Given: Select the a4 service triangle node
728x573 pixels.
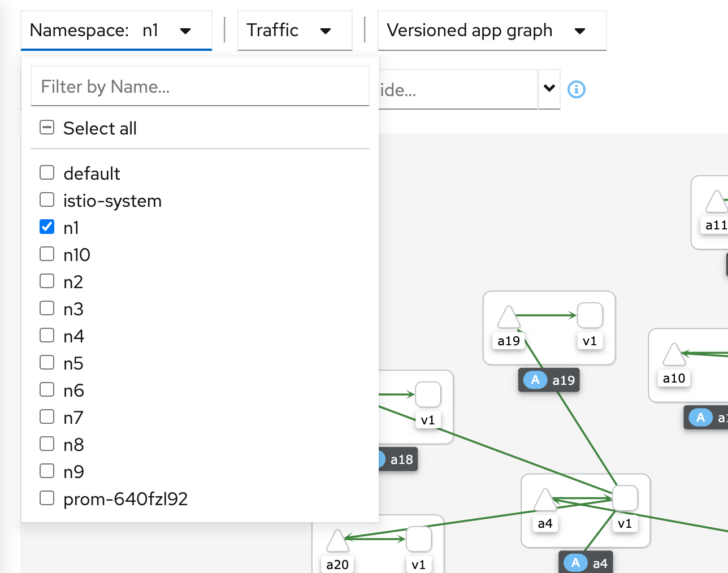Looking at the screenshot, I should (x=545, y=500).
